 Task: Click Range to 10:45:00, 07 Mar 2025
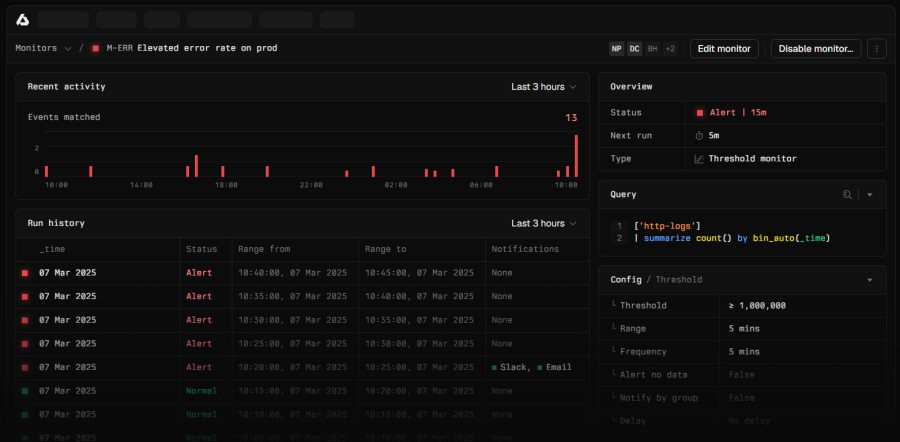click(420, 273)
